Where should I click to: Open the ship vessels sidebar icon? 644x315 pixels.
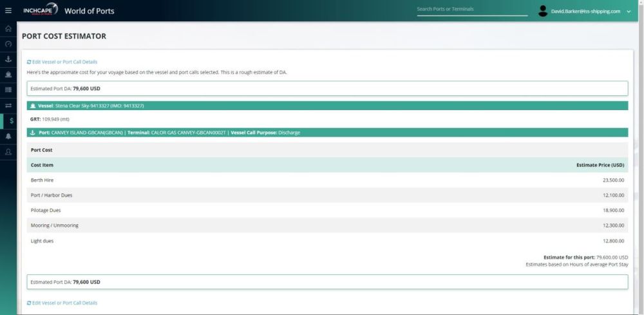pyautogui.click(x=8, y=75)
